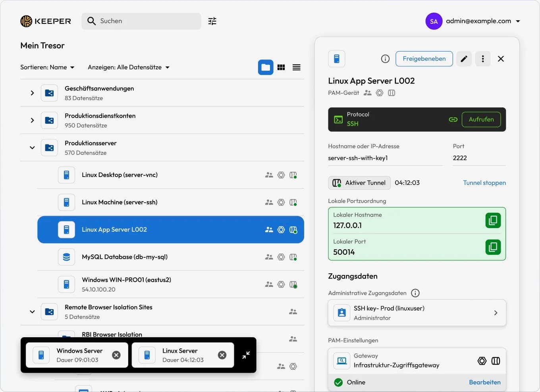Switch to grid view

pyautogui.click(x=281, y=67)
